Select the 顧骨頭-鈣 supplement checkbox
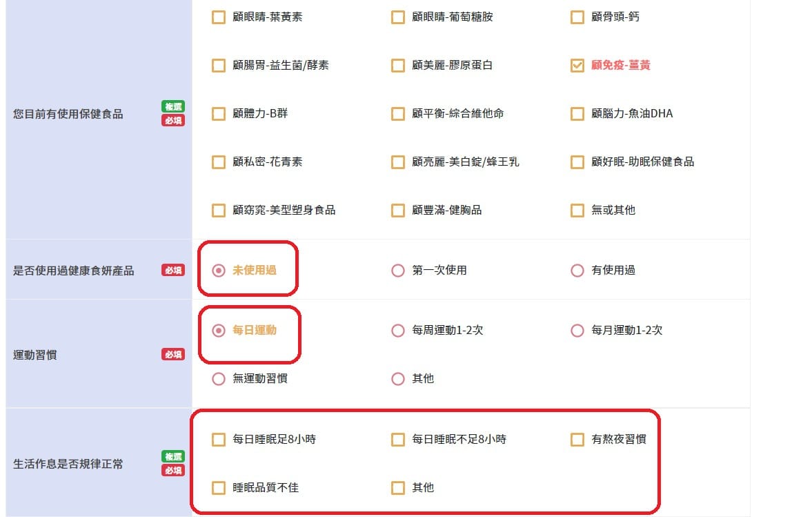Viewport: 812px width, 517px height. pos(577,17)
